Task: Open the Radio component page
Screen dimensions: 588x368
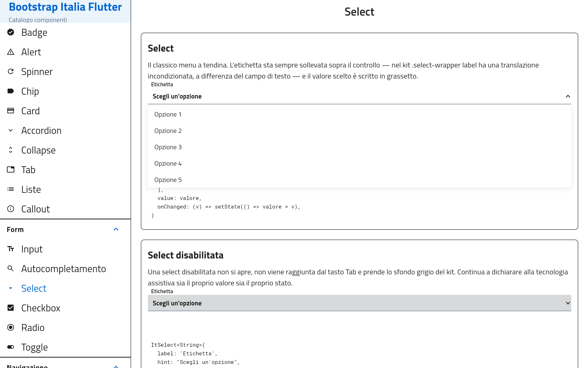Action: point(65,328)
